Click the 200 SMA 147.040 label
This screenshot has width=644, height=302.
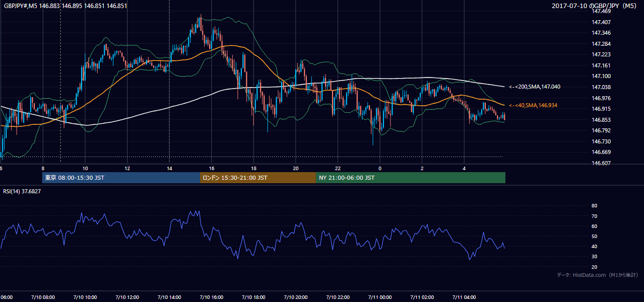pyautogui.click(x=535, y=87)
